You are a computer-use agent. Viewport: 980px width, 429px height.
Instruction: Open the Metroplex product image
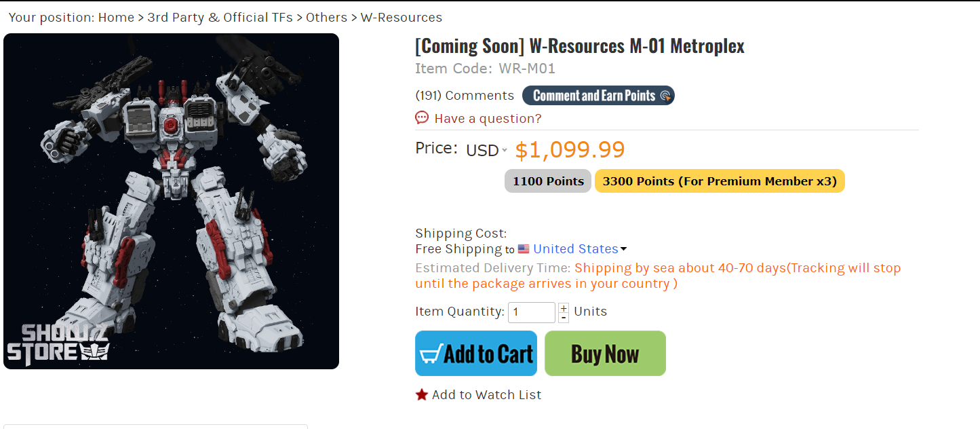(171, 201)
